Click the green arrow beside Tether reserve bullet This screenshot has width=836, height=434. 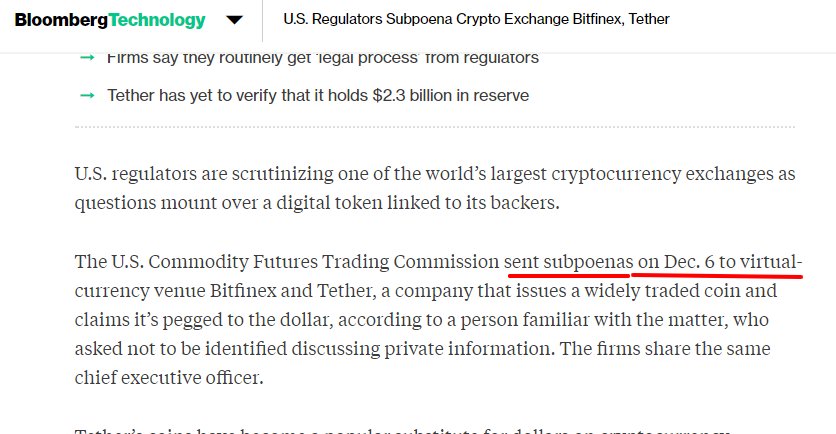87,95
